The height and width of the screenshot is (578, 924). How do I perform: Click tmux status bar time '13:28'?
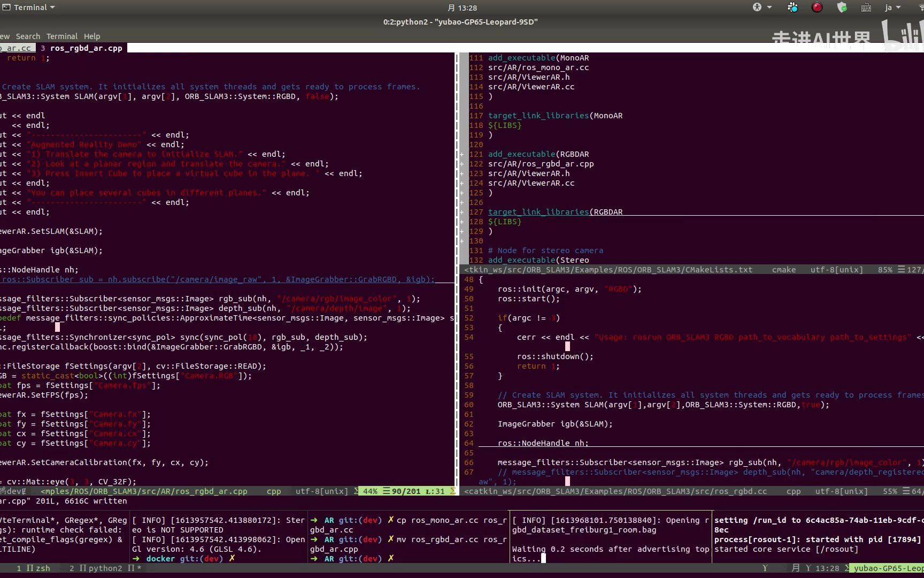point(827,568)
